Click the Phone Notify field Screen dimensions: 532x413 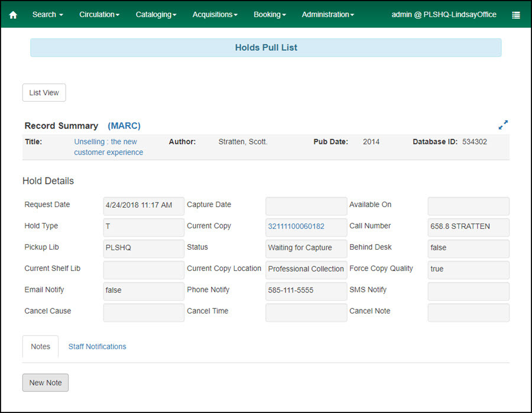306,291
